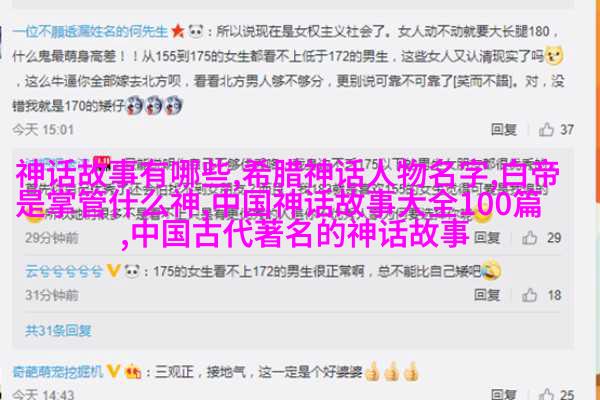This screenshot has height=400, width=600.
Task: Like the comment with 37 likes
Action: [546, 130]
